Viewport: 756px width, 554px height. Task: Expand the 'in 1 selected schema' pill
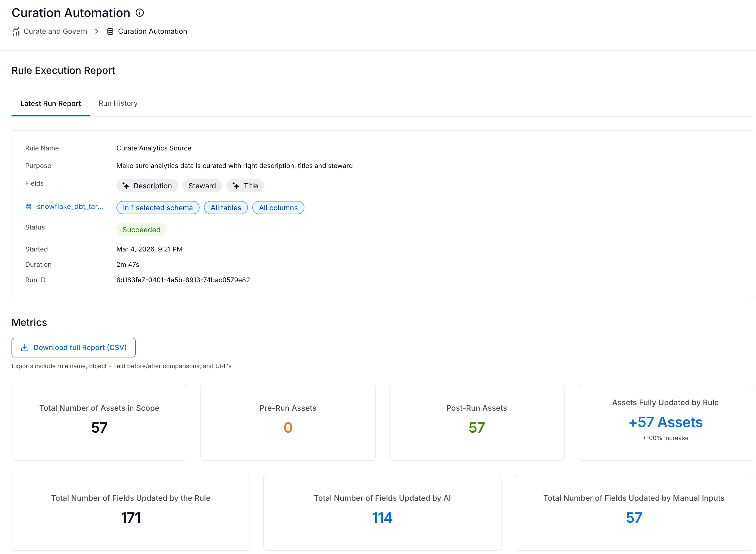158,208
